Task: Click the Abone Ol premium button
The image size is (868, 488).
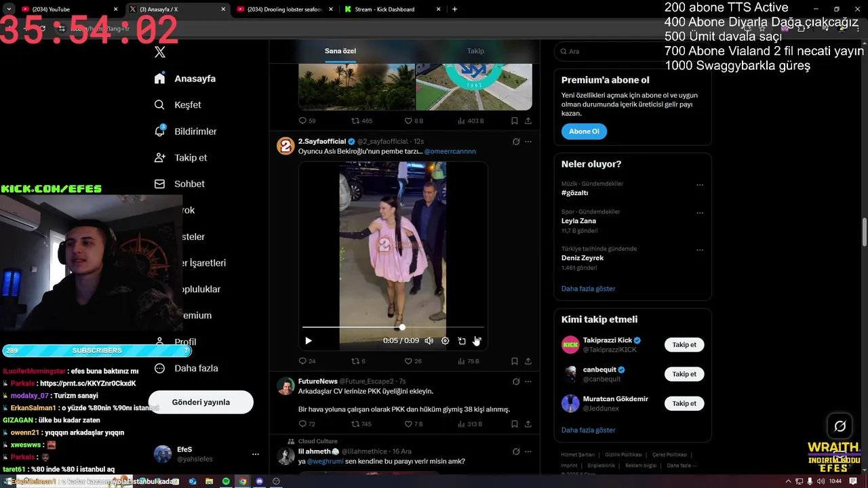Action: coord(584,131)
